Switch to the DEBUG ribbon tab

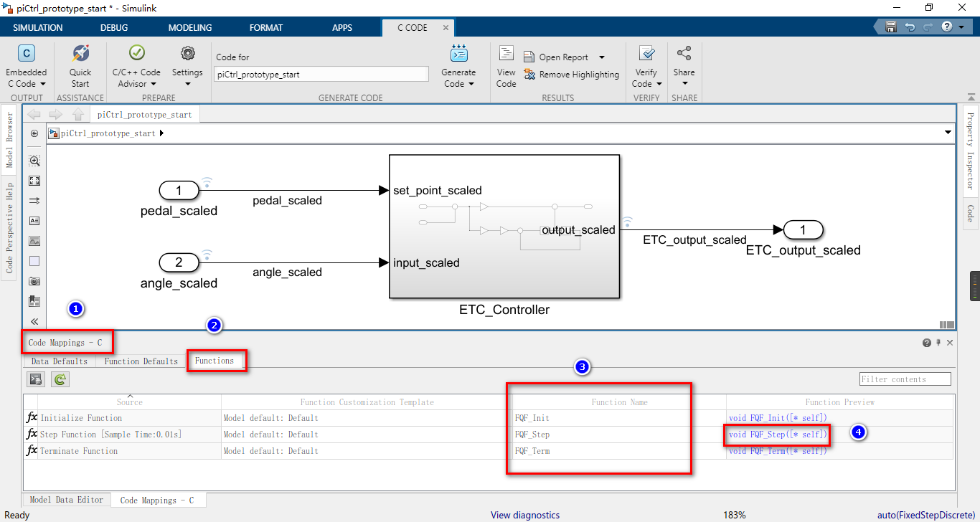point(114,28)
